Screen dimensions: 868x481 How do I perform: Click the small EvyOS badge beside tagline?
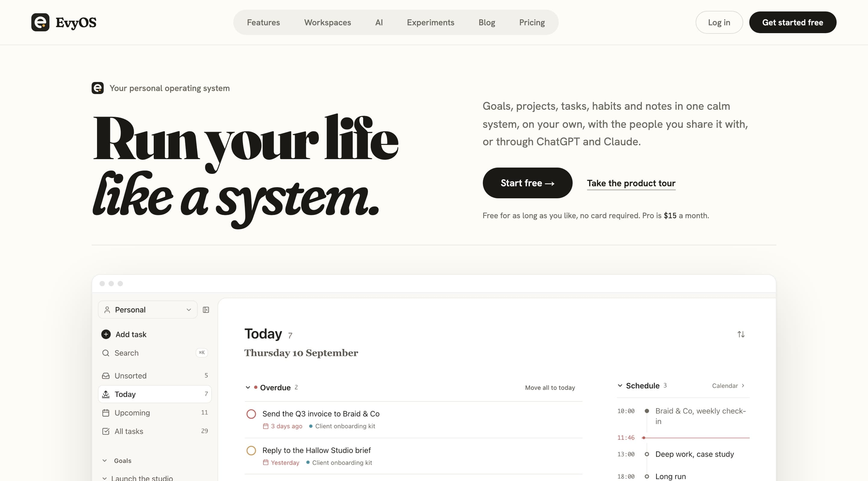point(98,88)
